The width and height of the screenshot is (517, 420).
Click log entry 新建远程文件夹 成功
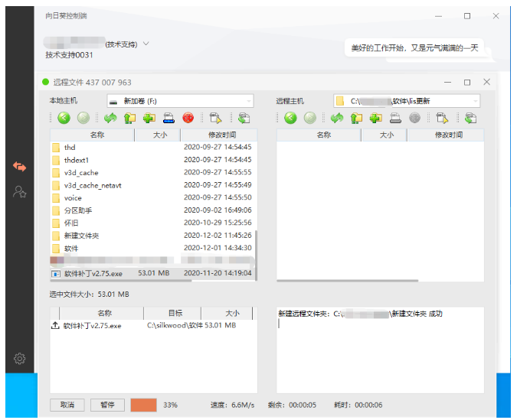pyautogui.click(x=360, y=314)
